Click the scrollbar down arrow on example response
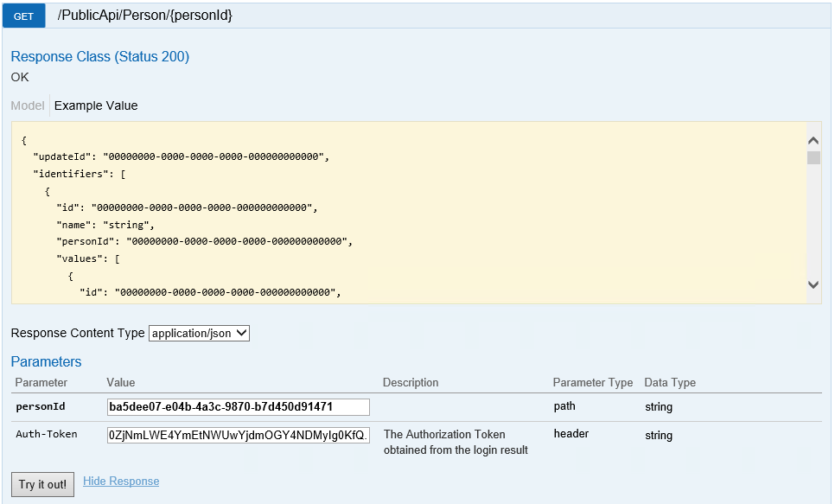Screen dimensions: 835x504 (813, 284)
